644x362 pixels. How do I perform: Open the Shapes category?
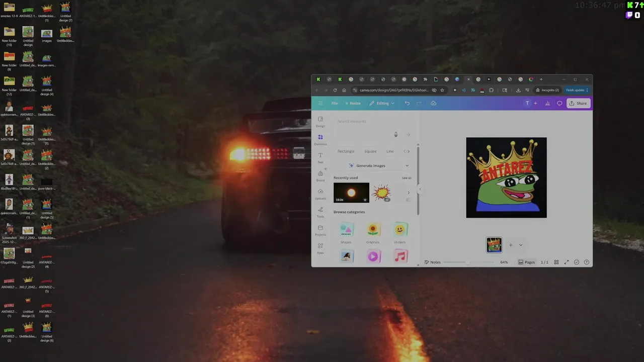click(346, 233)
